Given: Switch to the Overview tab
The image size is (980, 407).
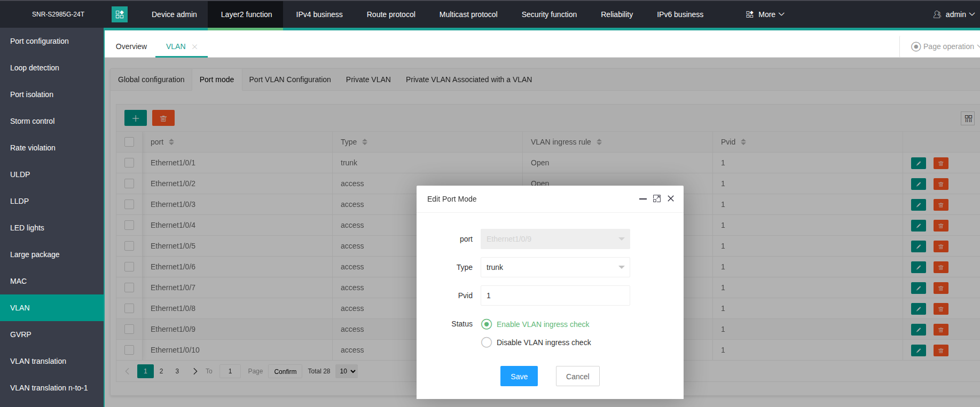Looking at the screenshot, I should pos(131,46).
